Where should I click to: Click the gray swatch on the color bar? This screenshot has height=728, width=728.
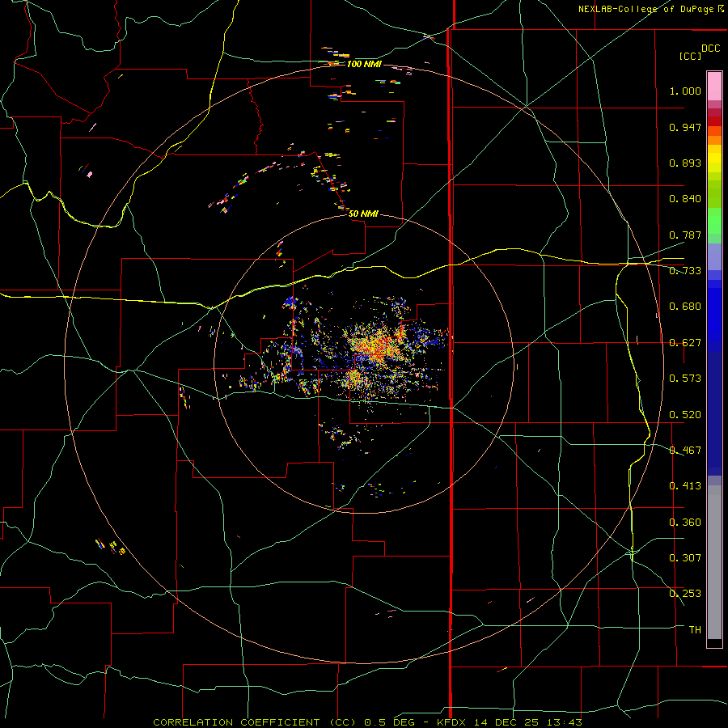pos(714,562)
